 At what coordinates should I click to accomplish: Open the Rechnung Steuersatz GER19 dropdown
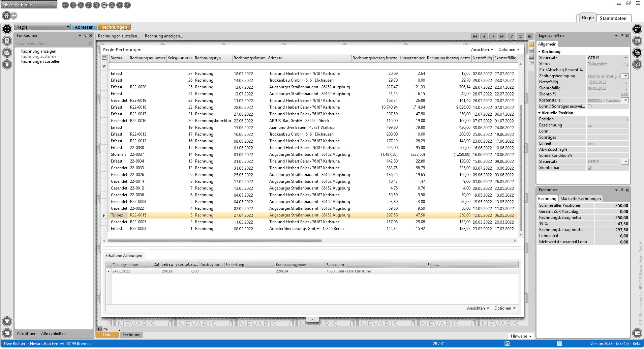[x=626, y=58]
